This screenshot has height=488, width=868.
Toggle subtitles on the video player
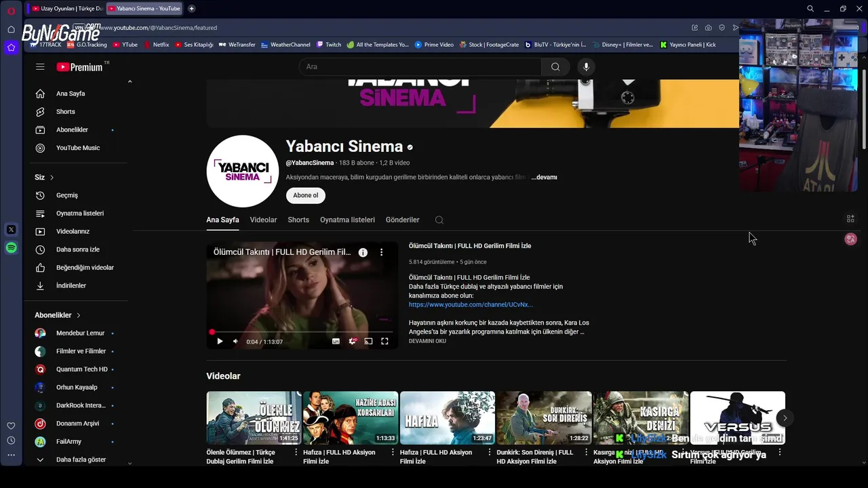click(x=336, y=342)
